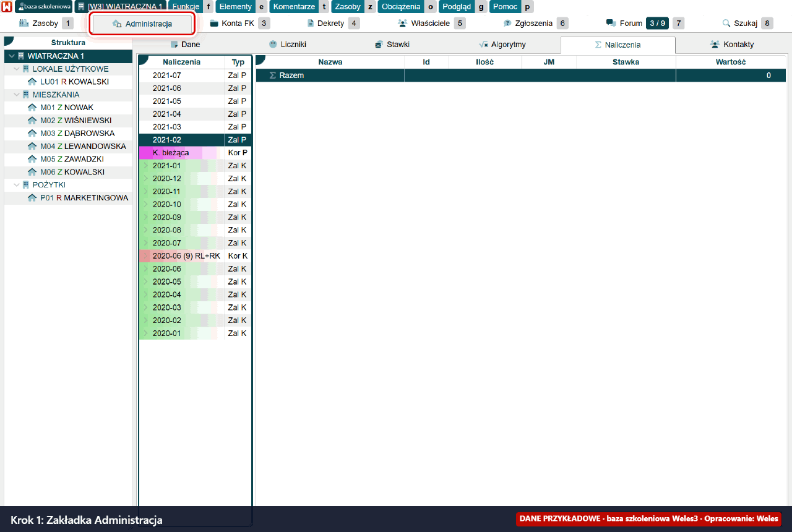
Task: Click the Forum speech bubble icon
Action: 611,24
